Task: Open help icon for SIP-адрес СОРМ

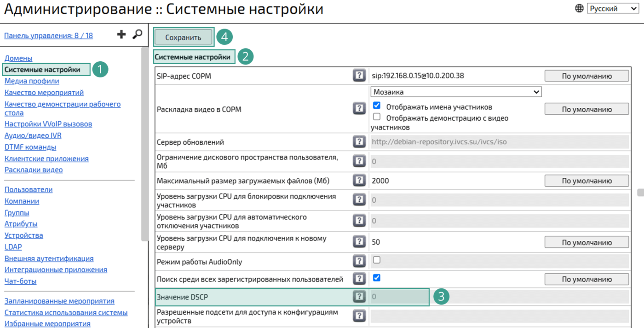Action: [359, 76]
